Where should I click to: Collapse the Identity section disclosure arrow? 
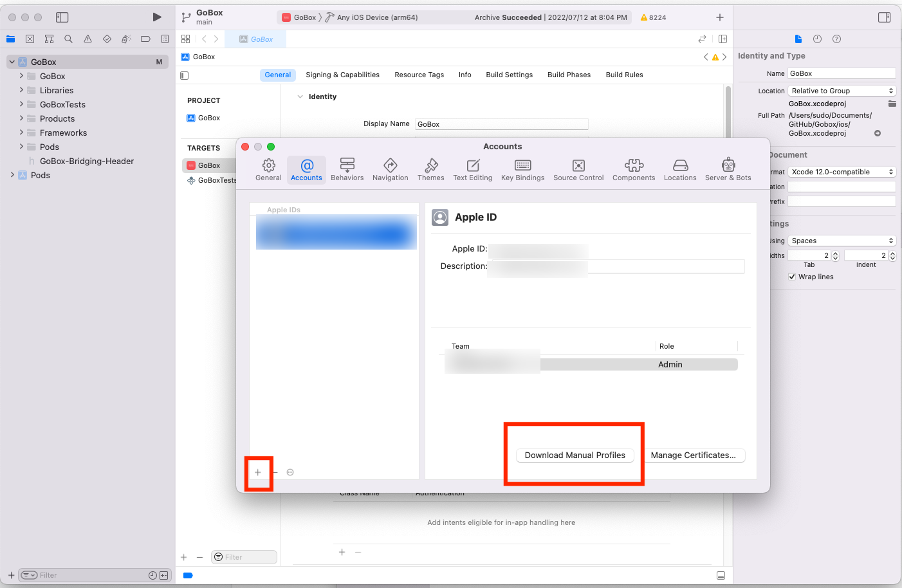pos(300,96)
